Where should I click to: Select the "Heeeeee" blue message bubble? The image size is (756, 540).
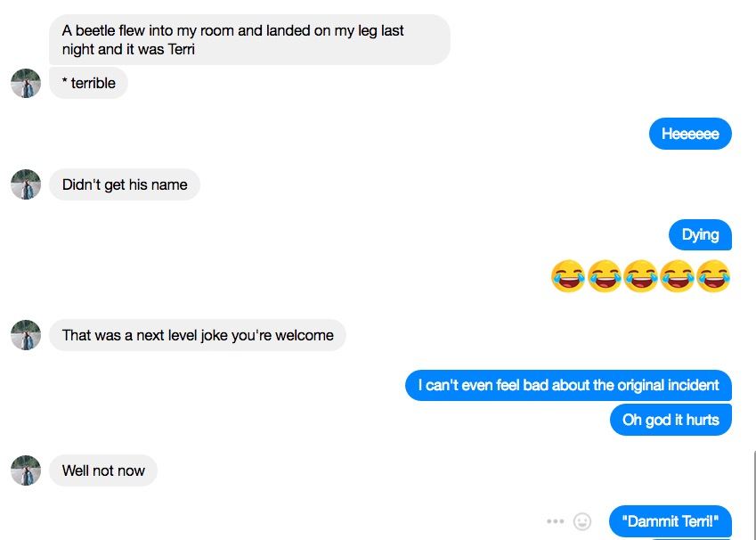[690, 134]
